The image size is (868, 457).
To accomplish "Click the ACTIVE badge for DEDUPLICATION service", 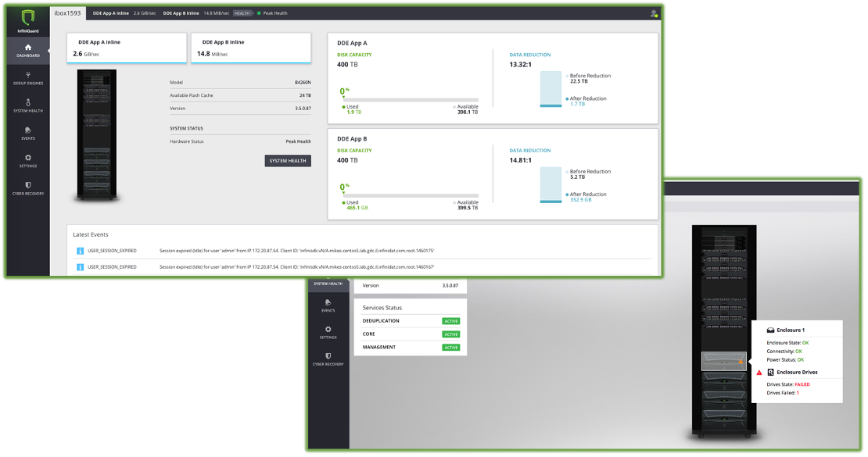I will (451, 321).
